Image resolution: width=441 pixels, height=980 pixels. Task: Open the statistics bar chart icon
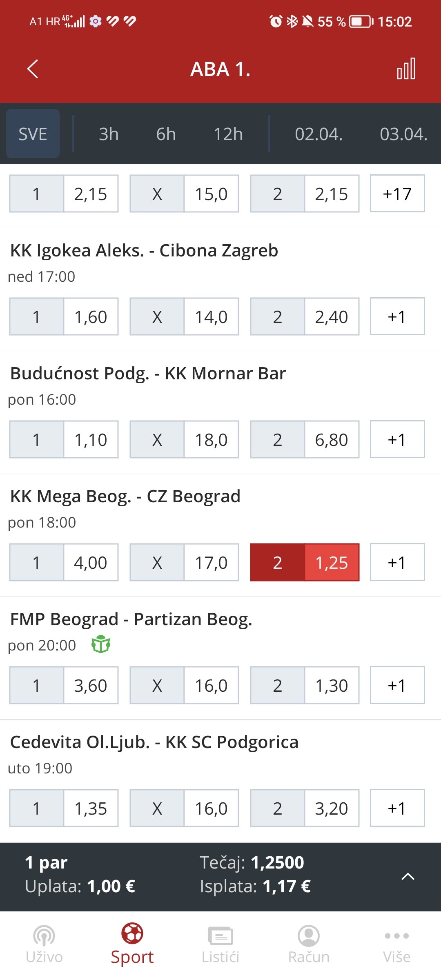click(x=406, y=69)
